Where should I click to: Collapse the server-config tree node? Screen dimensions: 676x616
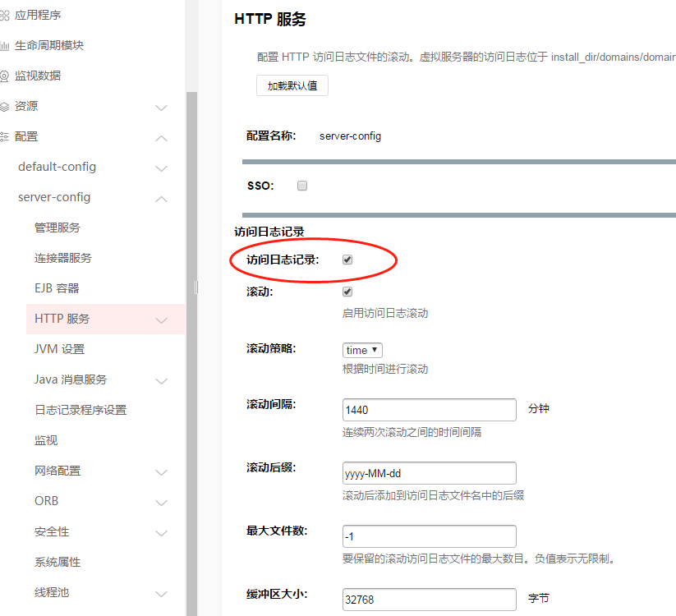(162, 199)
